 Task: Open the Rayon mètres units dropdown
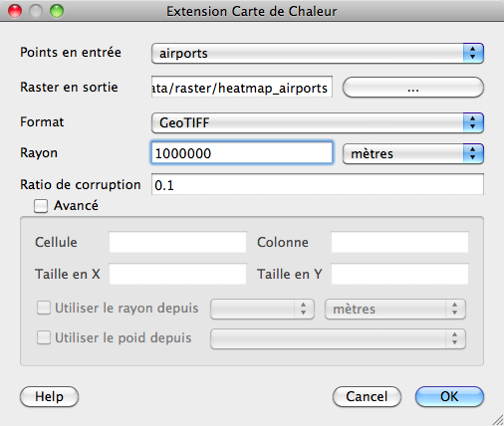pos(413,153)
